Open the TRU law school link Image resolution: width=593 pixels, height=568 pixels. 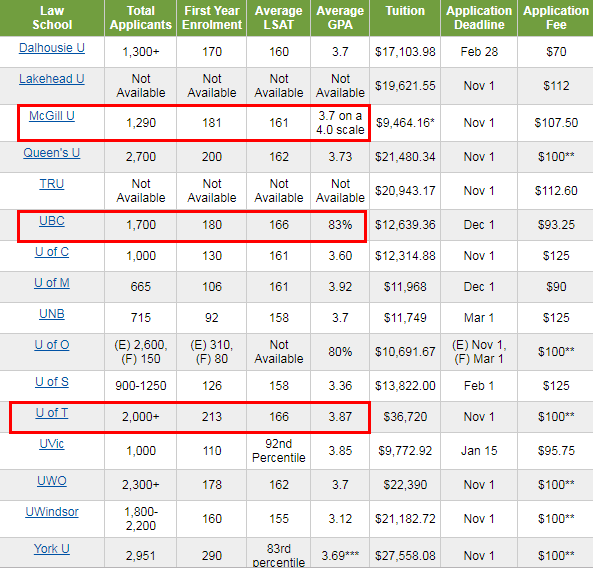[52, 184]
